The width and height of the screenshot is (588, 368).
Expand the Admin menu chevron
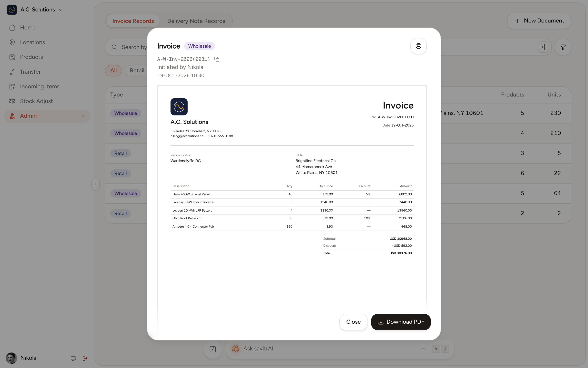(x=83, y=116)
